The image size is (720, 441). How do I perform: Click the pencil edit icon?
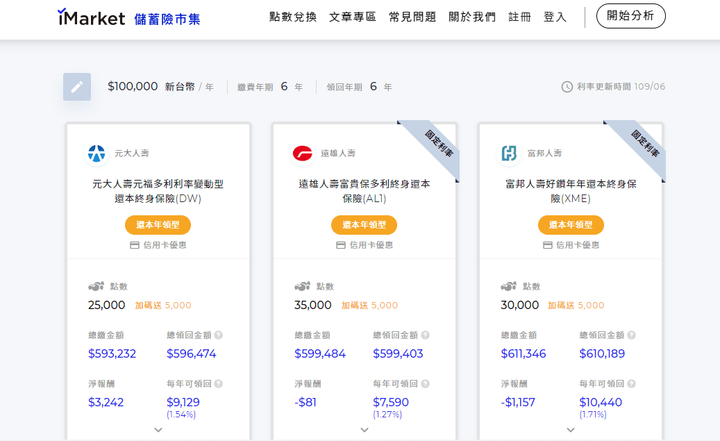[77, 87]
